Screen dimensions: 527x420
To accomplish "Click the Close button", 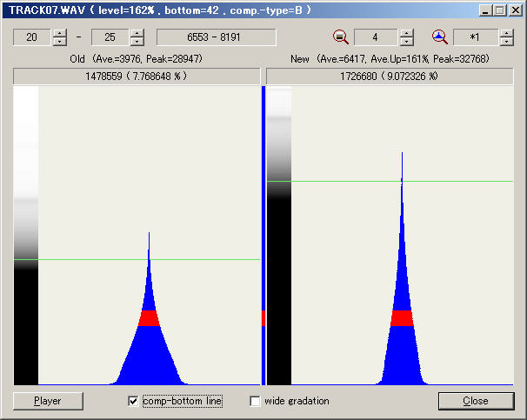I will [476, 401].
